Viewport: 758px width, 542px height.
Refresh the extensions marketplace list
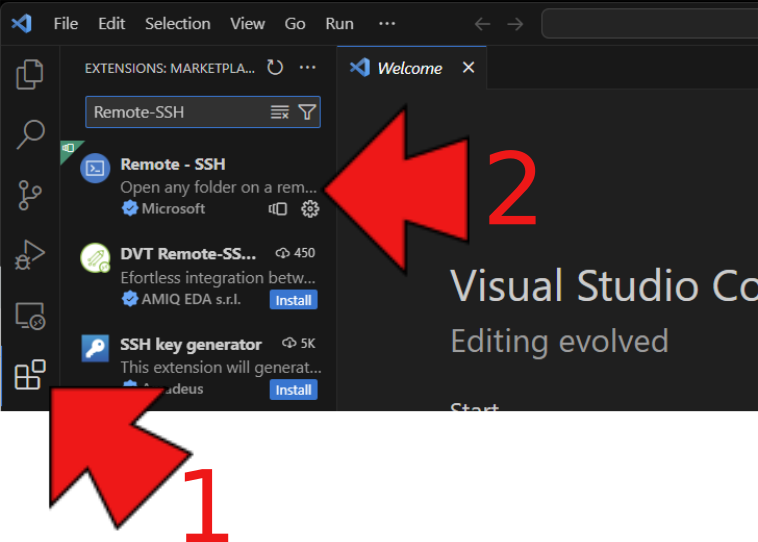coord(275,68)
